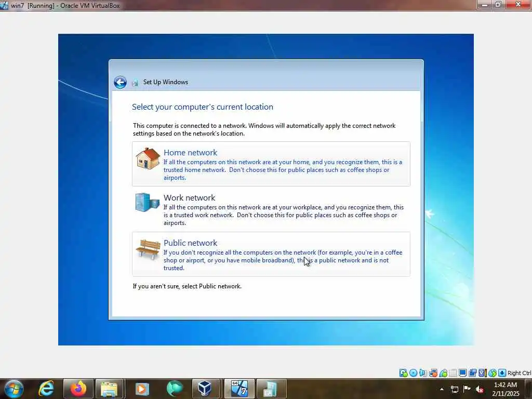
Task: Click the muted volume tray icon
Action: click(x=480, y=389)
